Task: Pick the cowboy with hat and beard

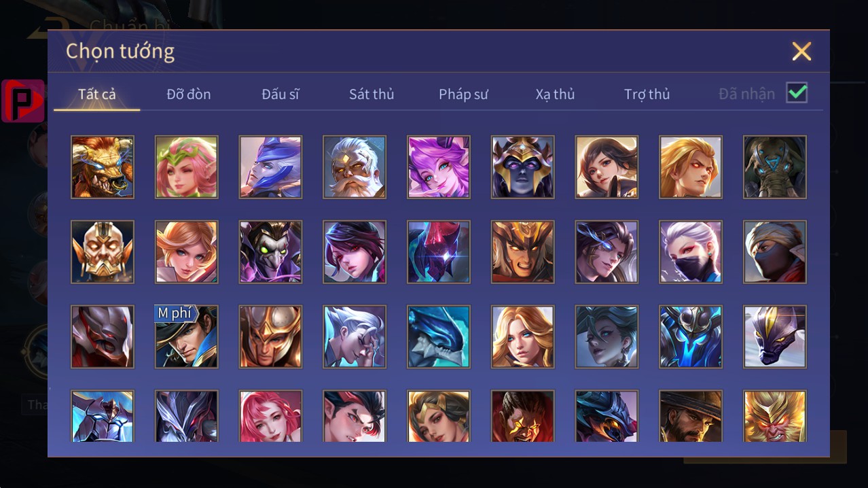Action: pos(691,416)
